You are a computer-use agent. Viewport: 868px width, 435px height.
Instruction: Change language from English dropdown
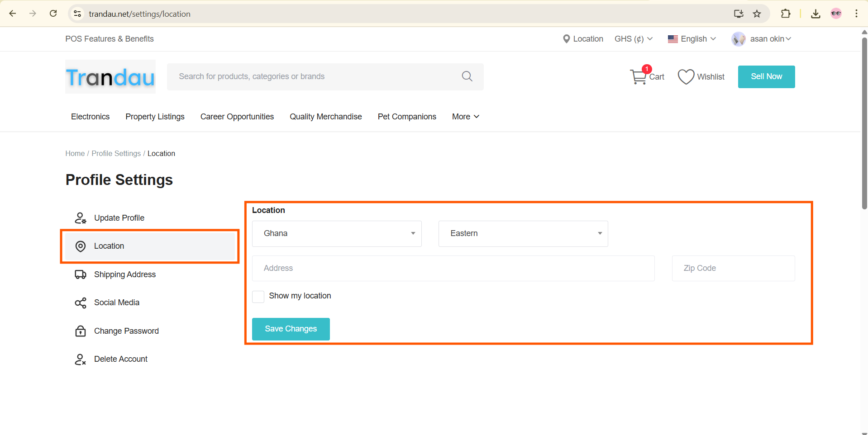tap(692, 39)
